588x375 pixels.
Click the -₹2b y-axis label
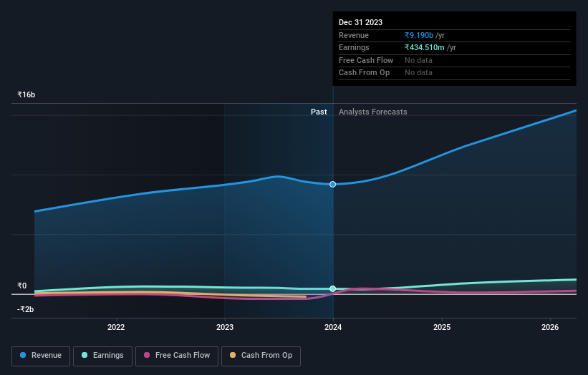[x=26, y=309]
